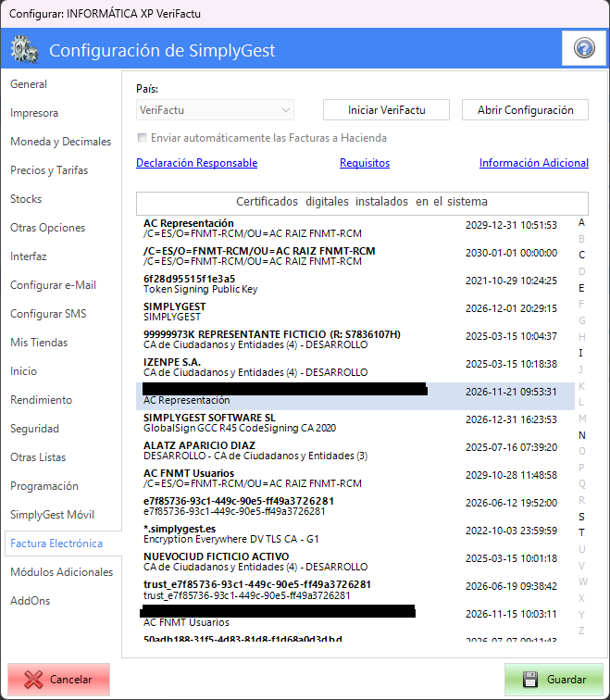The height and width of the screenshot is (700, 610).
Task: Open Precios y Tarifas section
Action: pos(49,170)
